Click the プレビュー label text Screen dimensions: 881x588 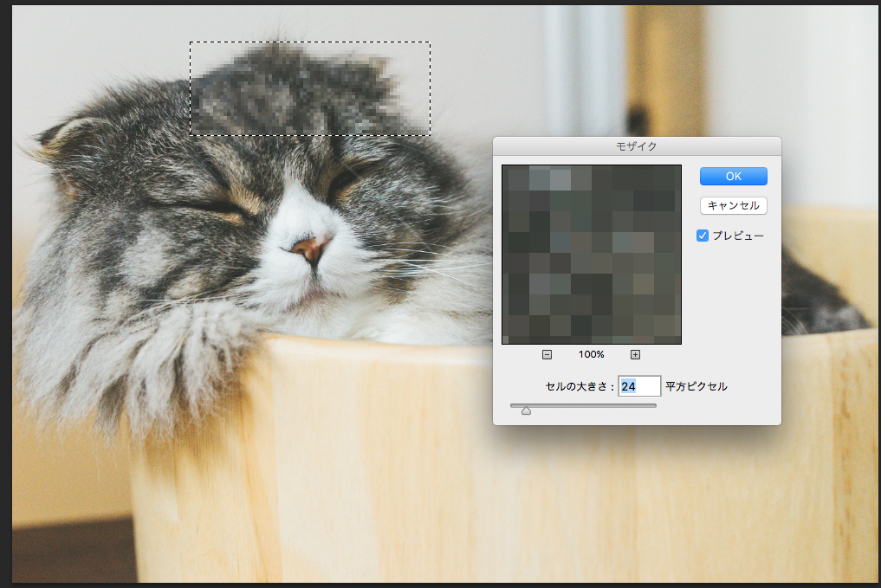738,236
